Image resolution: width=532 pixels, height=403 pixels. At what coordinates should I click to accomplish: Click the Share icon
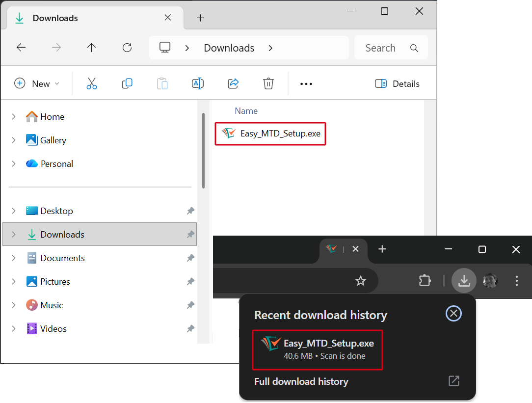click(x=233, y=83)
